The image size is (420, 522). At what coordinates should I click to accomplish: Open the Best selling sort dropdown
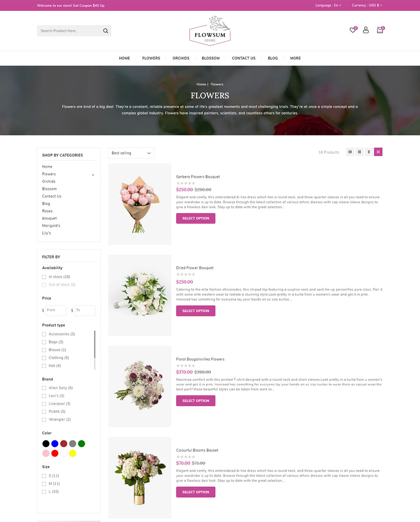click(x=131, y=153)
